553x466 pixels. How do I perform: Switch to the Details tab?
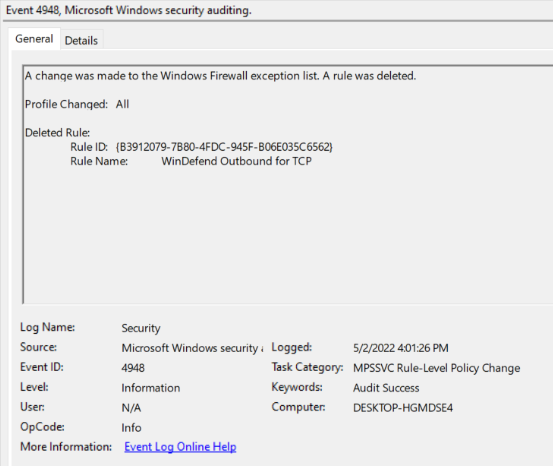point(81,41)
